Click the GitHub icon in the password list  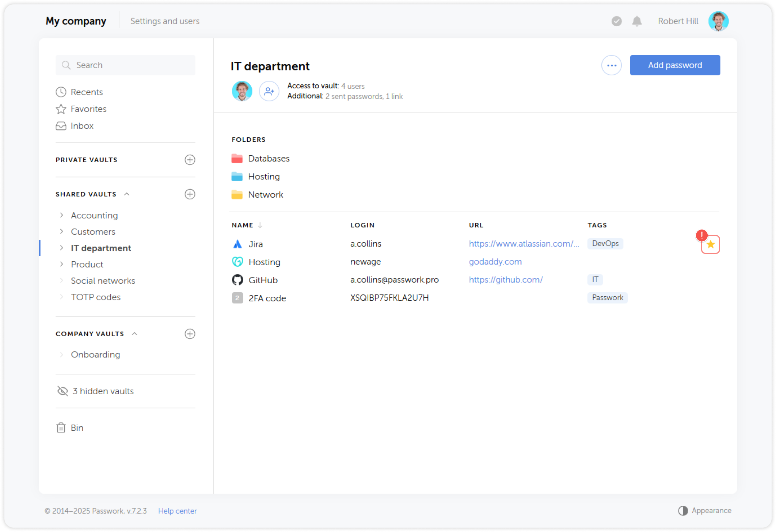[x=237, y=280]
